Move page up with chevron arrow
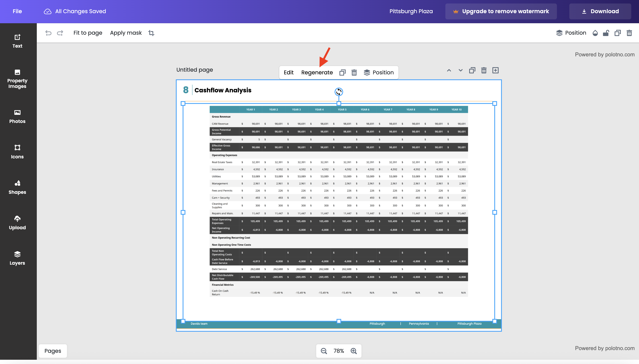The width and height of the screenshot is (639, 364). point(449,70)
